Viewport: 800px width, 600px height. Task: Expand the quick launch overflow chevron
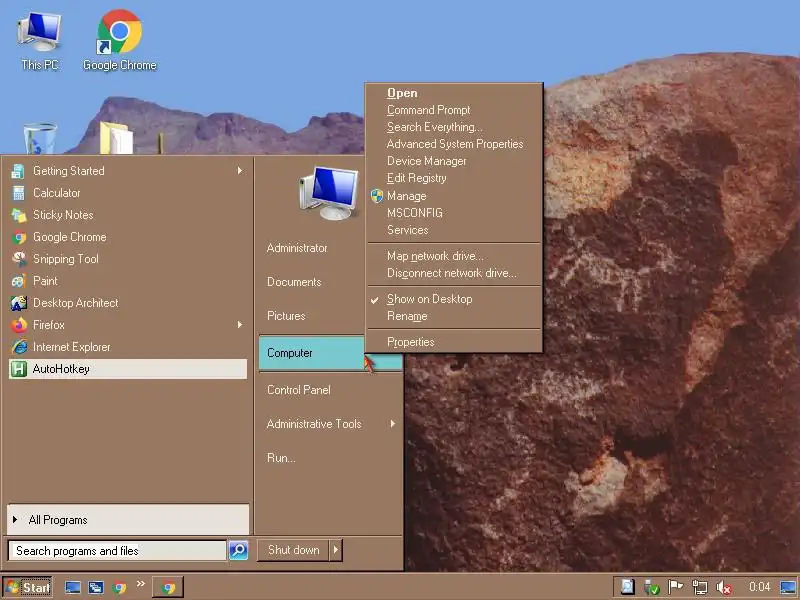pyautogui.click(x=141, y=584)
